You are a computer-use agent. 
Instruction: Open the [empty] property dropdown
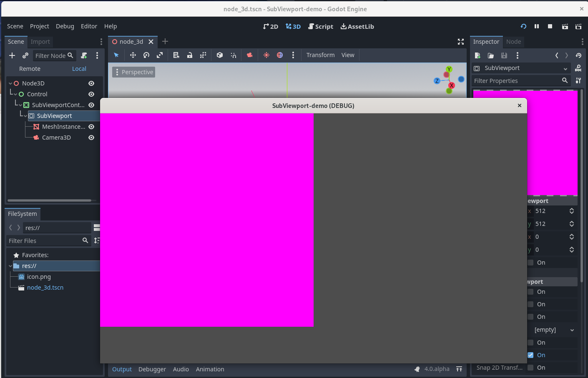(x=553, y=330)
